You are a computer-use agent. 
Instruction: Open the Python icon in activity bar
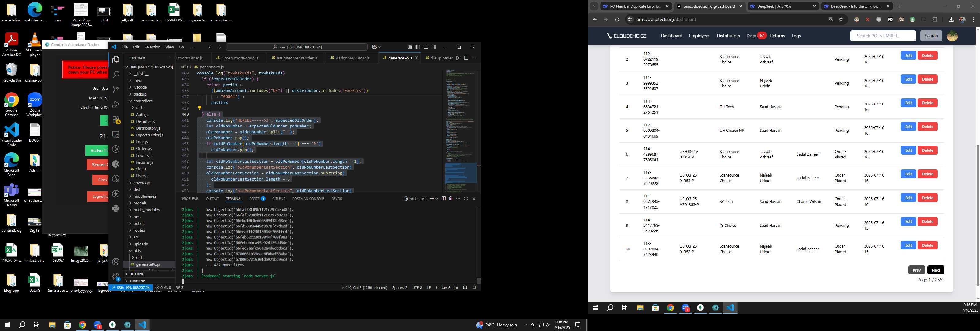coord(116,208)
